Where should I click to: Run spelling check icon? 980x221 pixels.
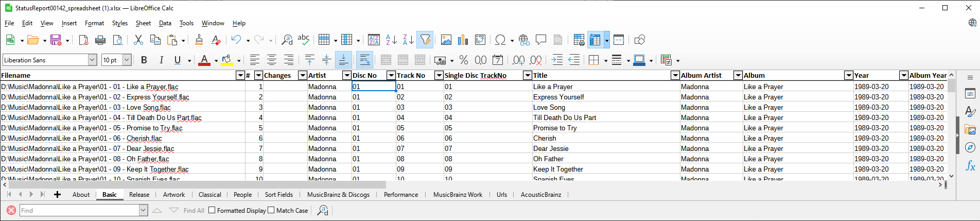[304, 40]
